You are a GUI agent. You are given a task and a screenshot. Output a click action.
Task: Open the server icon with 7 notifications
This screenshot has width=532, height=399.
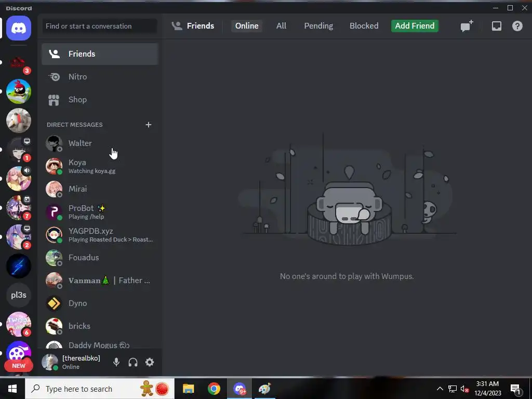pos(19,208)
